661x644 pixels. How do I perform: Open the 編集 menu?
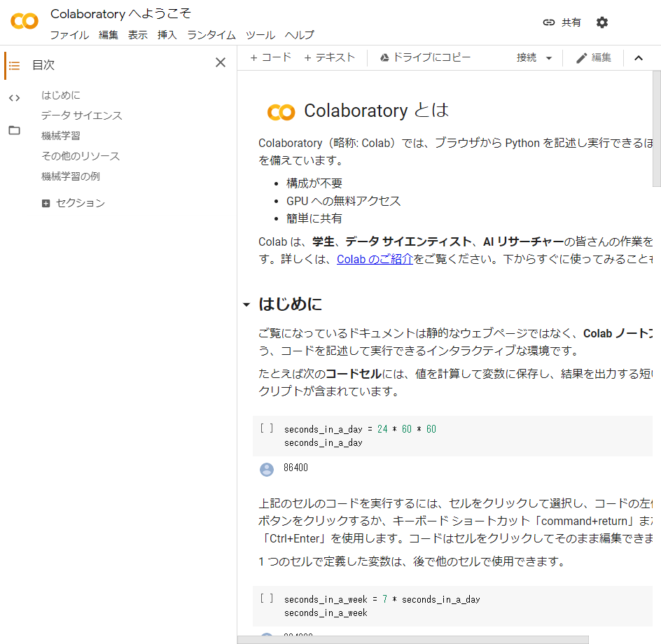[109, 35]
